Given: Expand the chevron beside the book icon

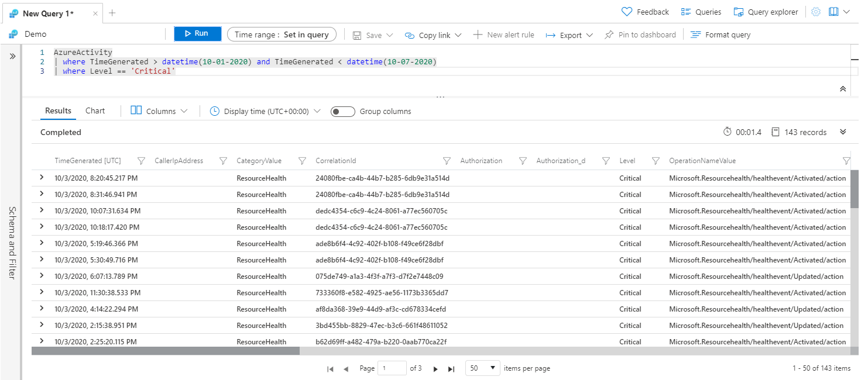Looking at the screenshot, I should 846,12.
